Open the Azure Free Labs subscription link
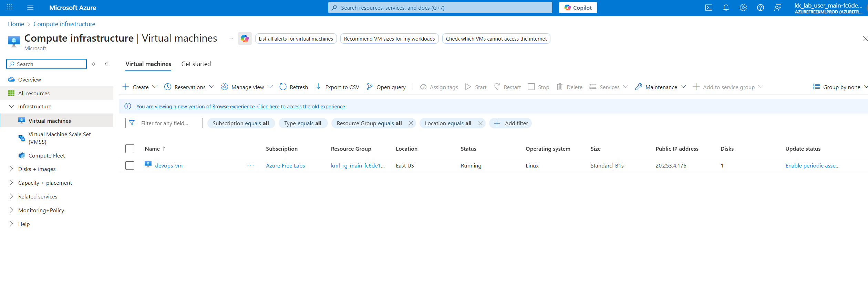 click(x=286, y=165)
